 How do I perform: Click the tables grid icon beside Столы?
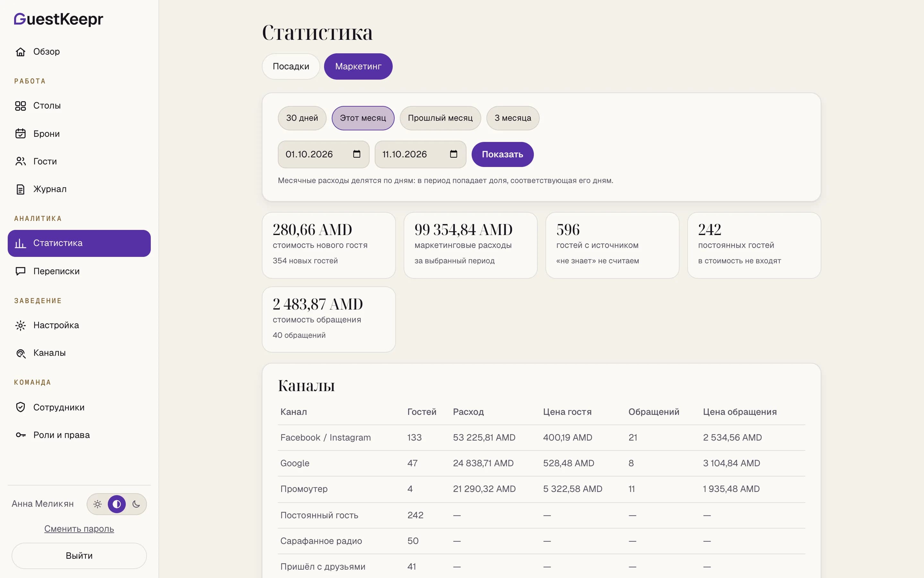21,106
